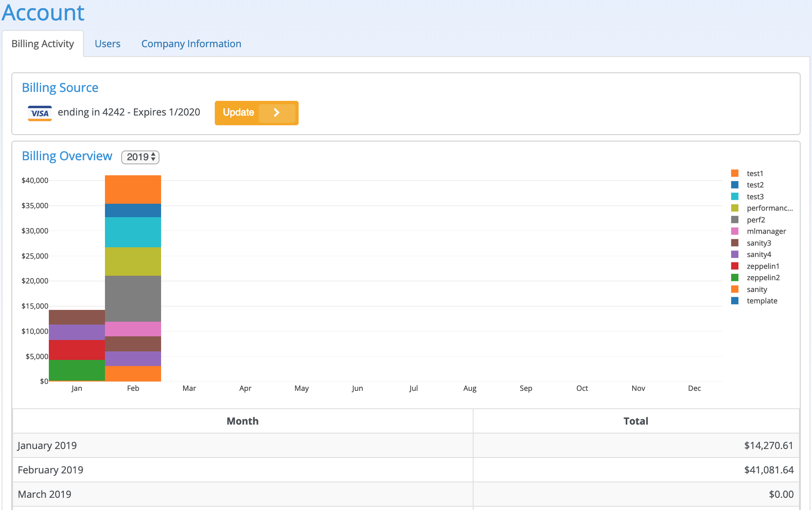
Task: Click the sanity legend label
Action: 757,289
